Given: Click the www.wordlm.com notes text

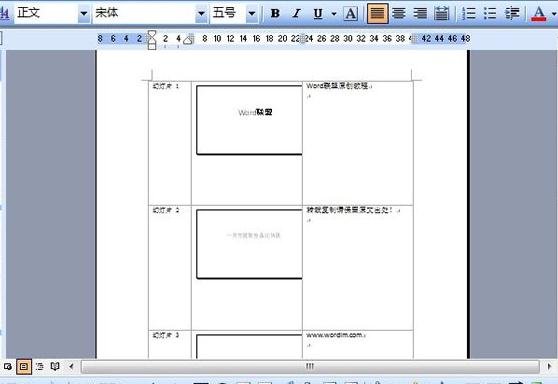Looking at the screenshot, I should click(x=336, y=335).
